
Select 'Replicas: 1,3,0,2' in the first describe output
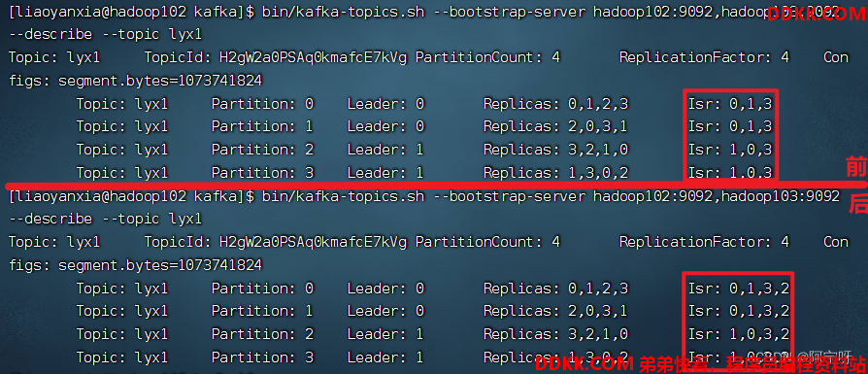(555, 173)
